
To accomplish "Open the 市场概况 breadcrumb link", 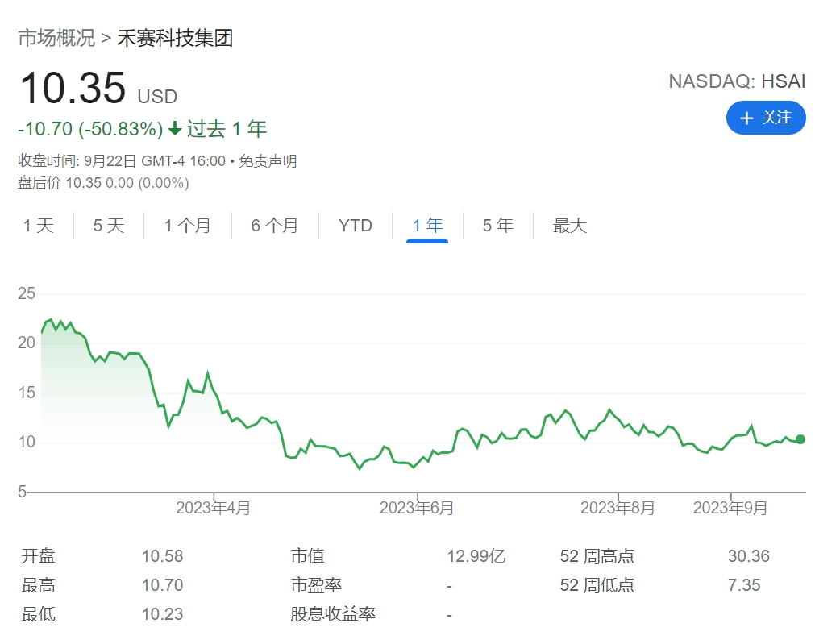I will point(56,38).
